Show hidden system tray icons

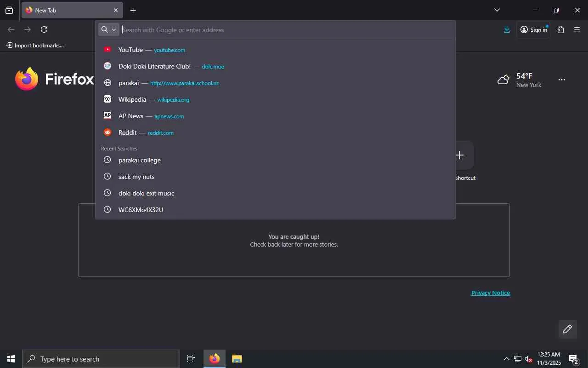pos(506,359)
